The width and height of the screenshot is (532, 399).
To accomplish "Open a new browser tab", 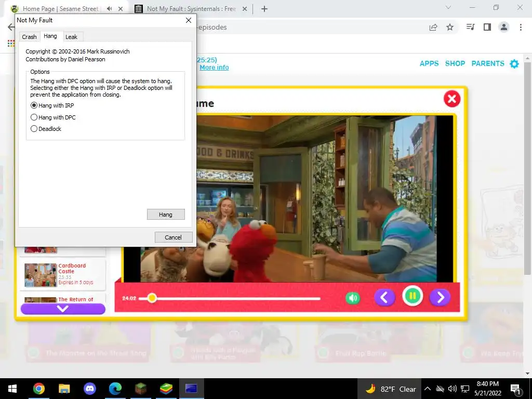I will tap(264, 9).
